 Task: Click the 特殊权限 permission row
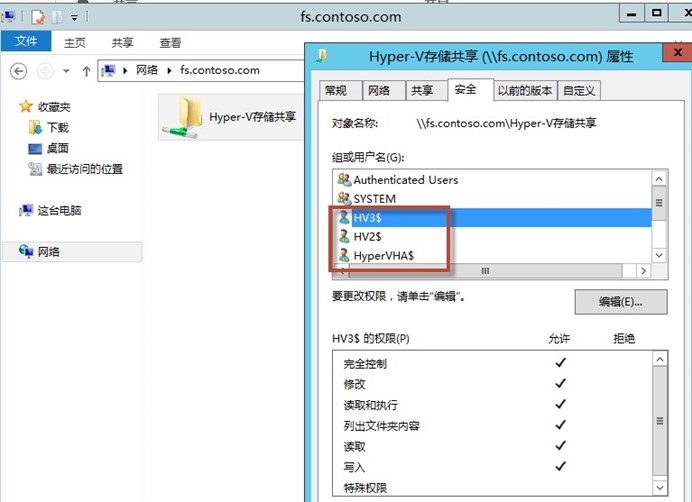[493, 487]
